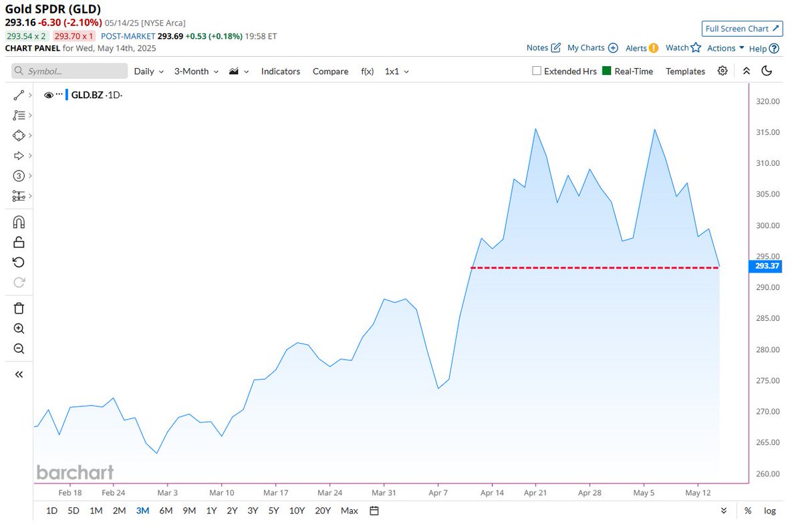Toggle percent scale button
Screen dimensions: 802x532
click(x=747, y=511)
